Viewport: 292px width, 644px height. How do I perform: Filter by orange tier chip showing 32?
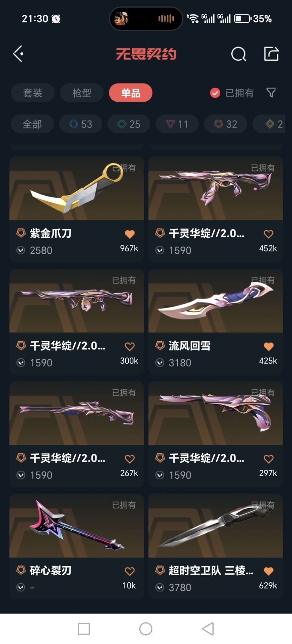(225, 124)
